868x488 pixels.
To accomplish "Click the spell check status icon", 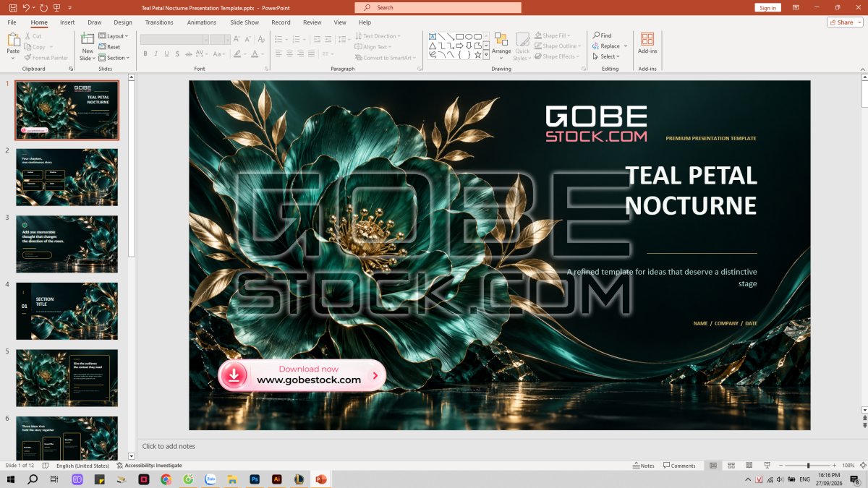I will pyautogui.click(x=46, y=466).
